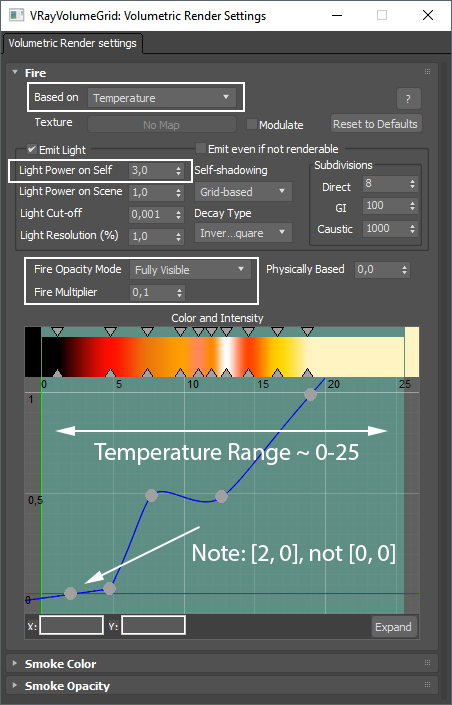The height and width of the screenshot is (705, 452).
Task: Open the Decay Type dropdown
Action: [x=243, y=233]
